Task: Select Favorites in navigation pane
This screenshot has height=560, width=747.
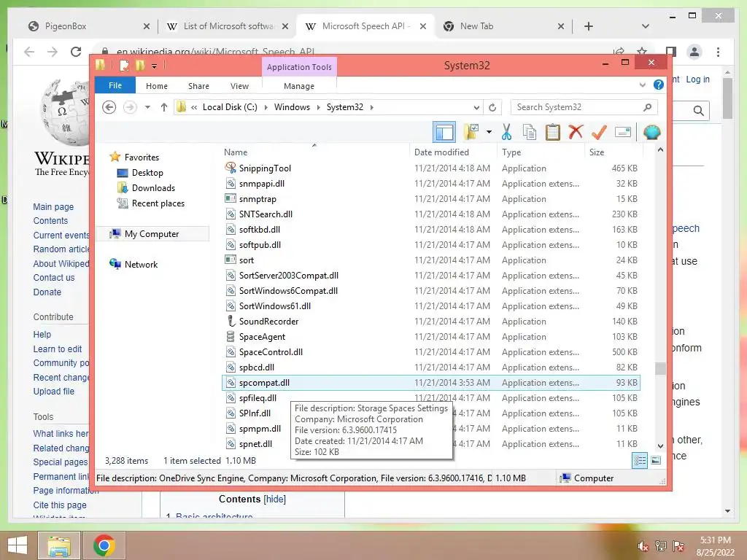Action: pos(142,157)
